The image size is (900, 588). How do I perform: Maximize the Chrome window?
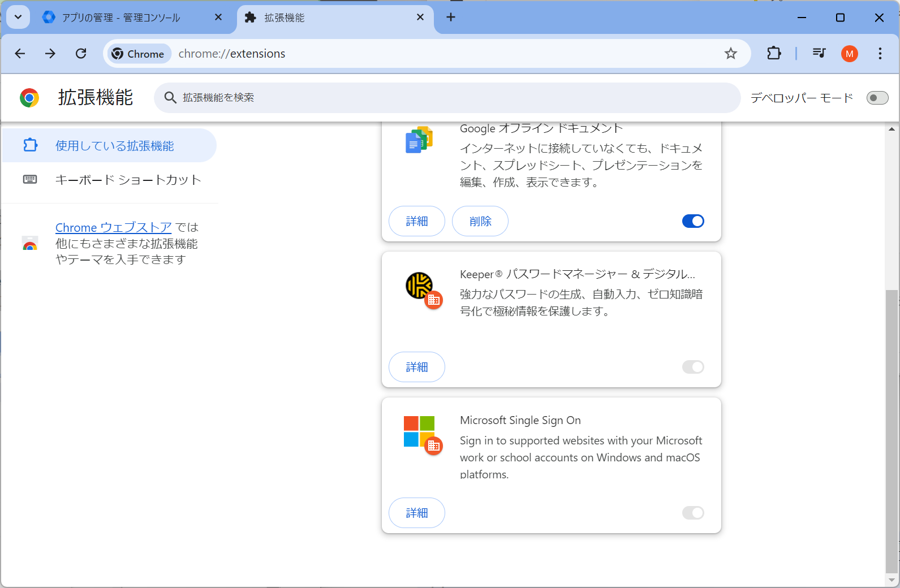[841, 18]
